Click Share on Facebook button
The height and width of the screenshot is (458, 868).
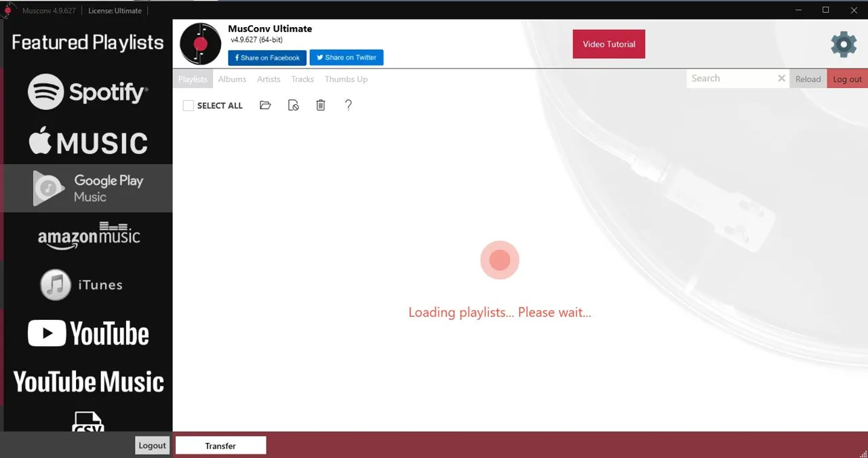point(267,58)
